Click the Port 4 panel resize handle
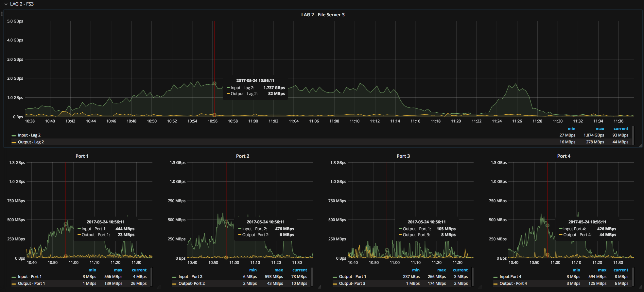The height and width of the screenshot is (292, 644). pyautogui.click(x=640, y=287)
